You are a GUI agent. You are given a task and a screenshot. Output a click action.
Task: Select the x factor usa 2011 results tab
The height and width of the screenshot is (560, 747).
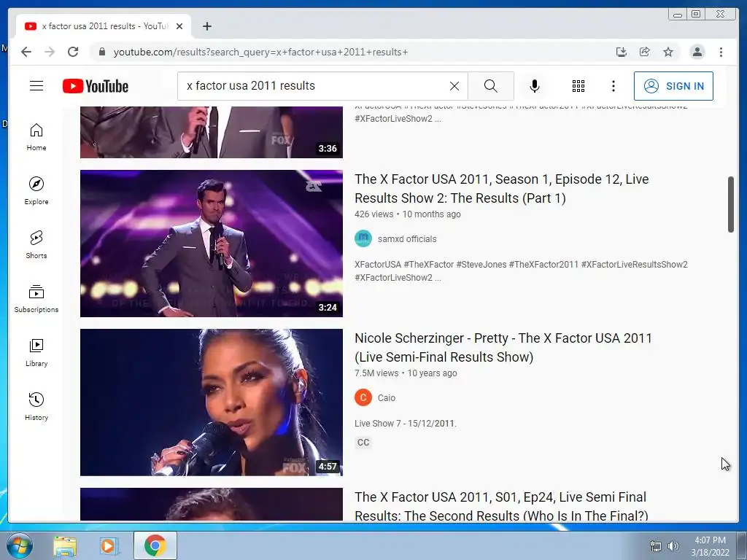coord(104,26)
